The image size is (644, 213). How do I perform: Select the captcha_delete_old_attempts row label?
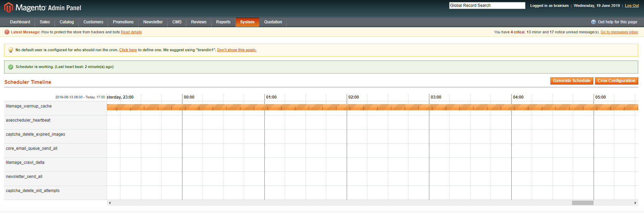[x=33, y=191]
